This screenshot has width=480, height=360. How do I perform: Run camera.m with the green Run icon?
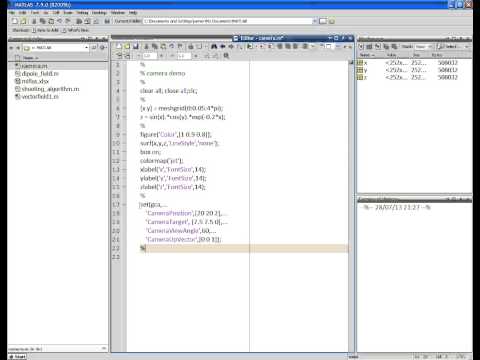250,46
